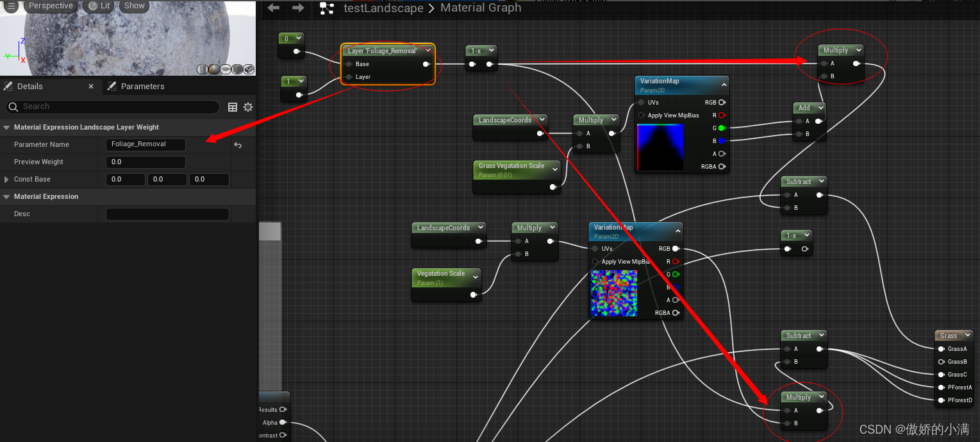Click the back navigation arrow in graph
Screen dimensions: 980x442
(274, 8)
